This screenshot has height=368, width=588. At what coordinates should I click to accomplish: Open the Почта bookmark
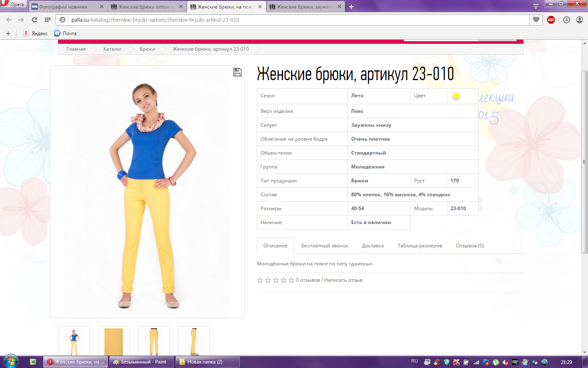point(66,34)
